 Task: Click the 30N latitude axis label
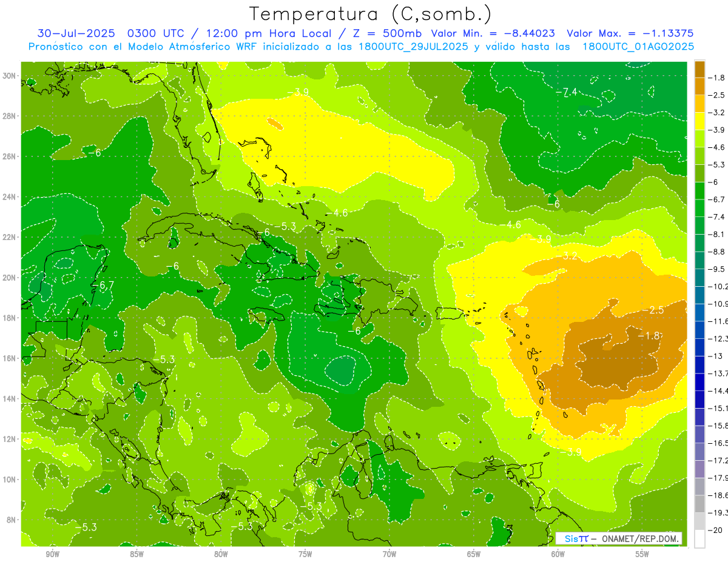[10, 76]
